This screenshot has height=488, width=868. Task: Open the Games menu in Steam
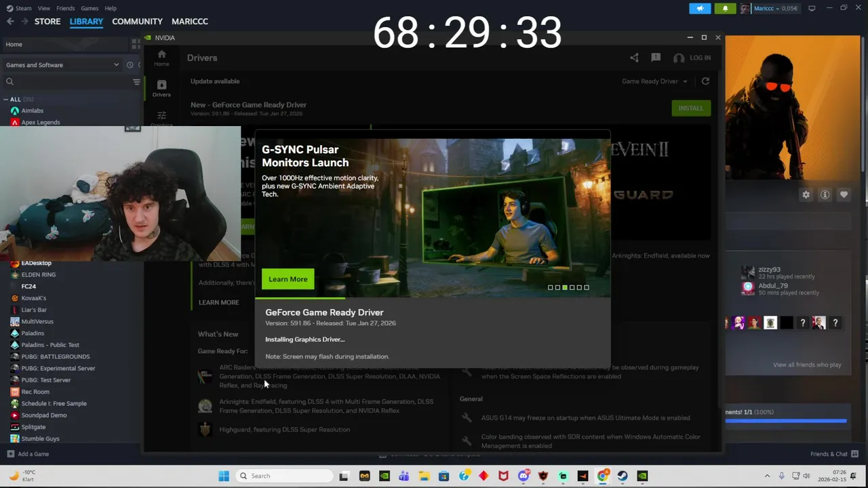[x=90, y=8]
